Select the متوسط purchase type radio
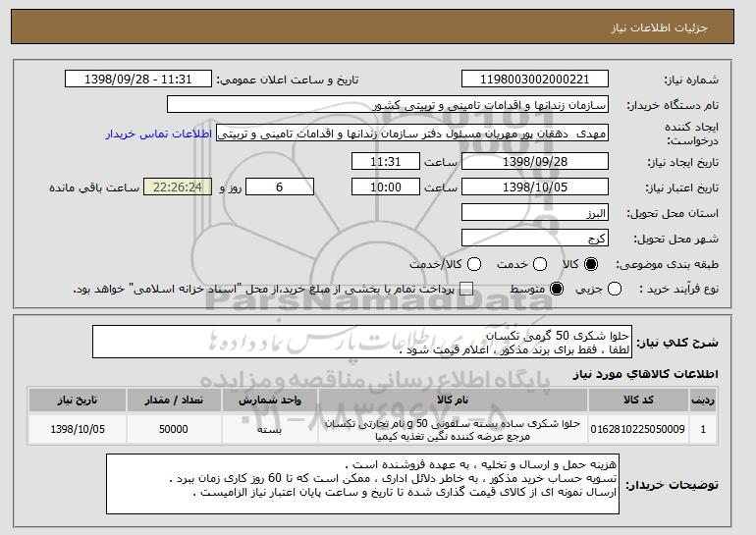This screenshot has width=756, height=535. tap(557, 289)
